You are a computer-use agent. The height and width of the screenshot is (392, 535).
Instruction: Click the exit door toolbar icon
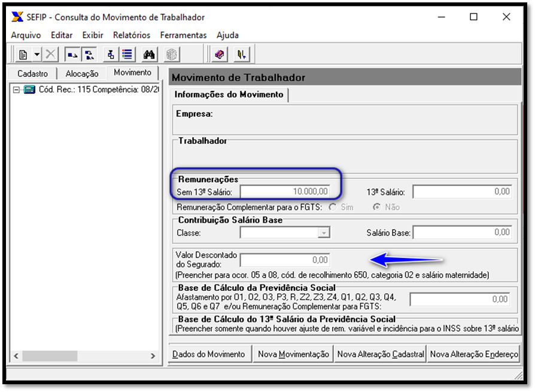(242, 54)
